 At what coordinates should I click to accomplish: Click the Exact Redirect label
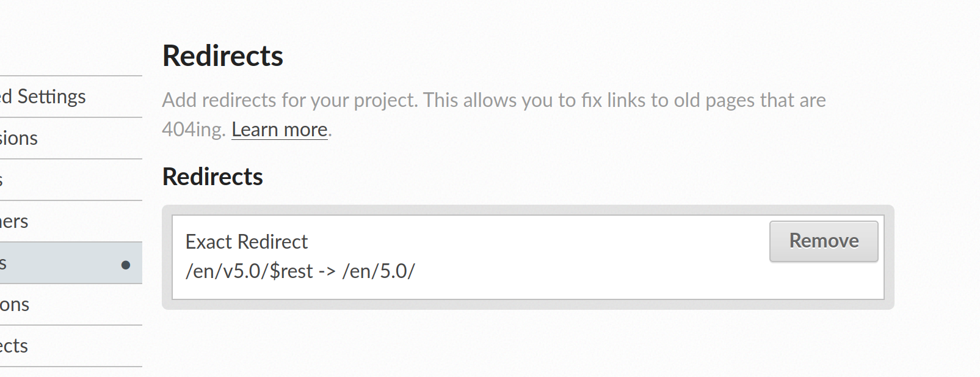[x=246, y=241]
